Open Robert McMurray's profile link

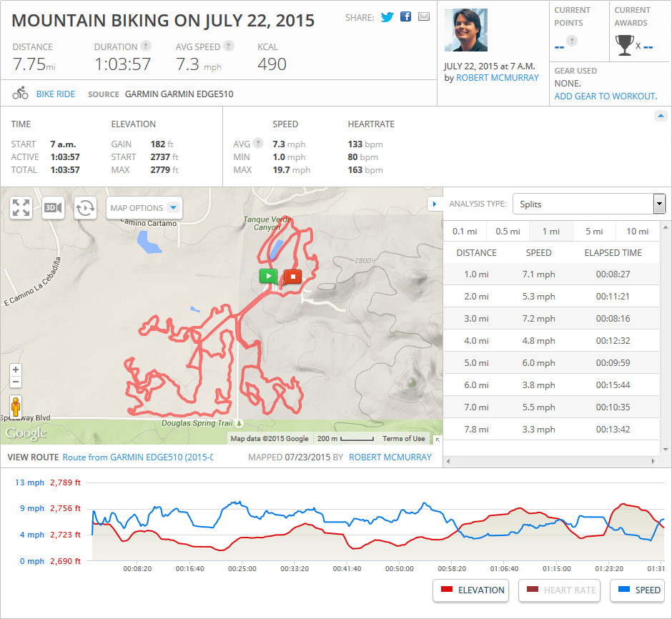pyautogui.click(x=498, y=78)
